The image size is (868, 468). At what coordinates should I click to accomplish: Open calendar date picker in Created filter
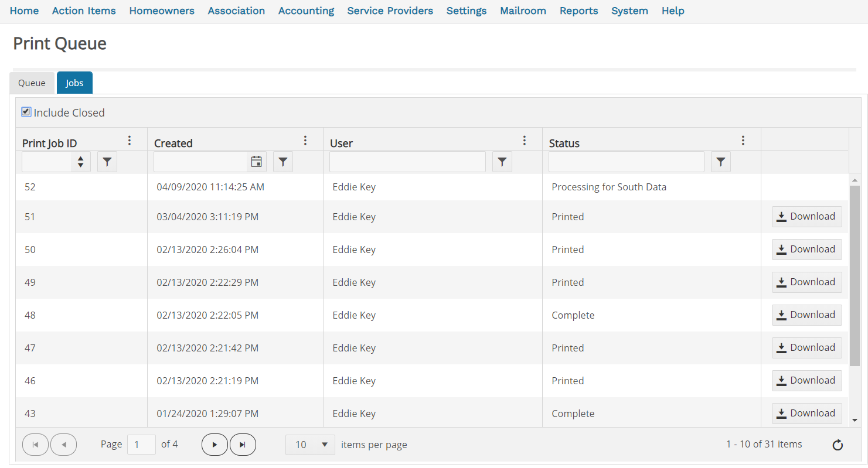point(256,162)
